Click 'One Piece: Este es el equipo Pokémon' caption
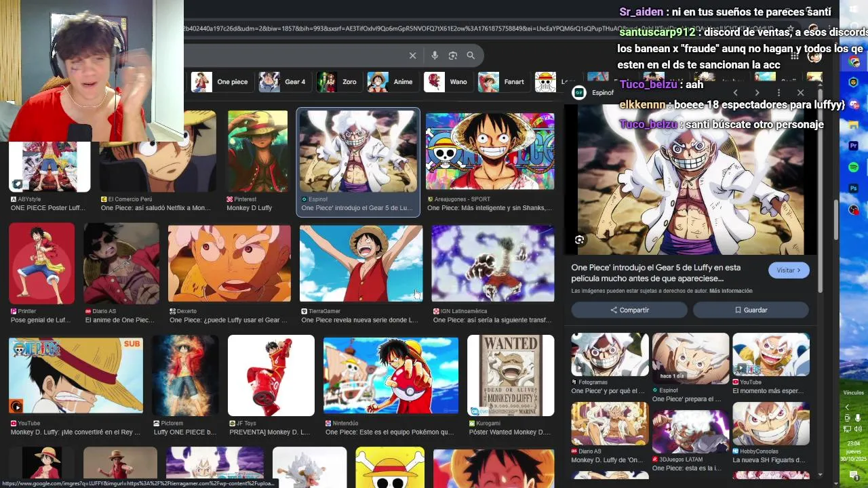This screenshot has height=488, width=868. pyautogui.click(x=389, y=432)
